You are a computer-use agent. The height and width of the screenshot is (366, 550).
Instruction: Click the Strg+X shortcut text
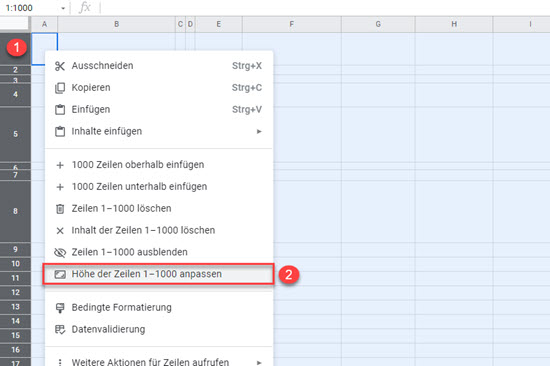click(247, 66)
